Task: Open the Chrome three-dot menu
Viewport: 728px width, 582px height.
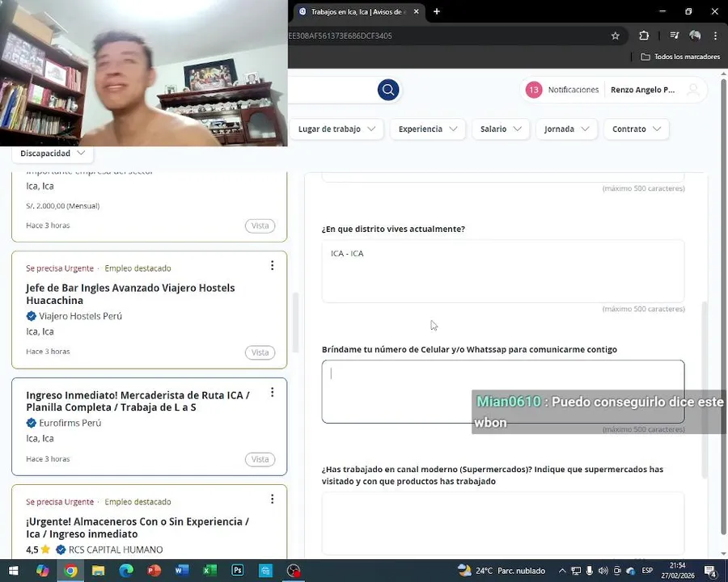Action: (716, 36)
